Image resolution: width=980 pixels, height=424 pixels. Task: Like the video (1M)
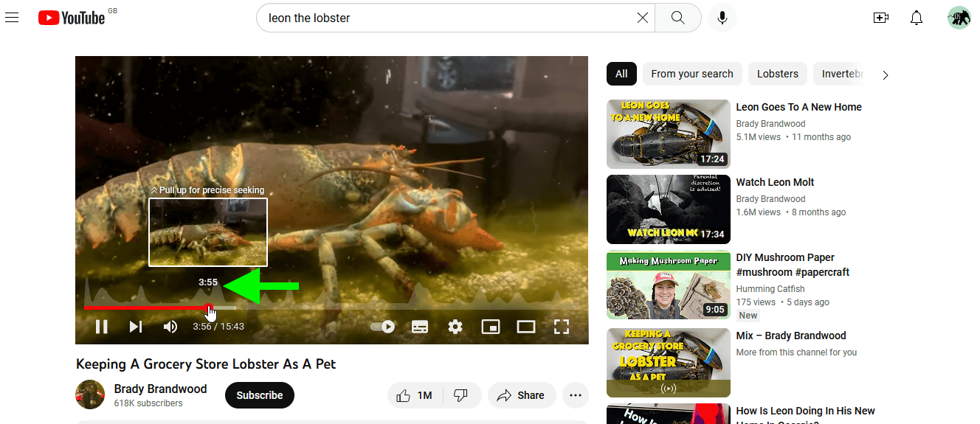click(x=415, y=395)
